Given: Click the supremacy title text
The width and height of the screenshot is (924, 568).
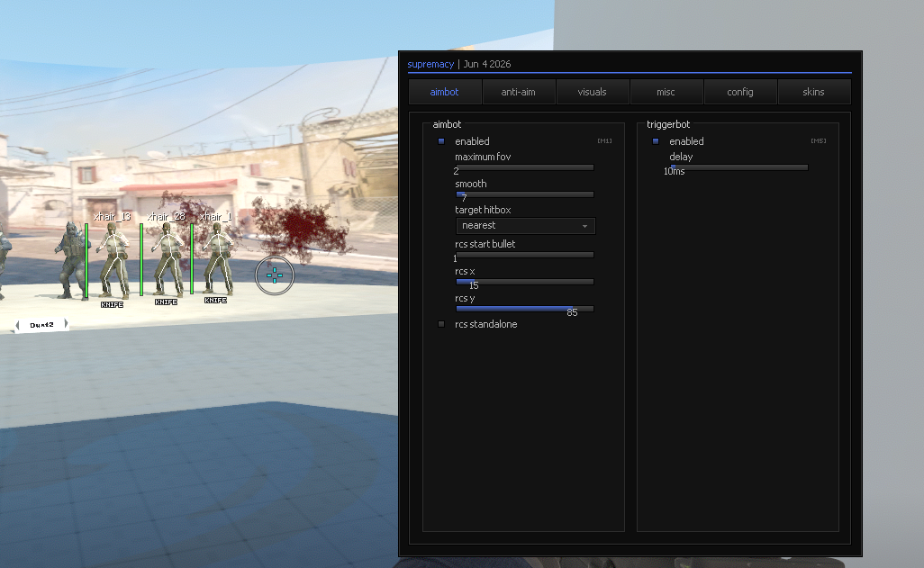Looking at the screenshot, I should click(x=430, y=64).
